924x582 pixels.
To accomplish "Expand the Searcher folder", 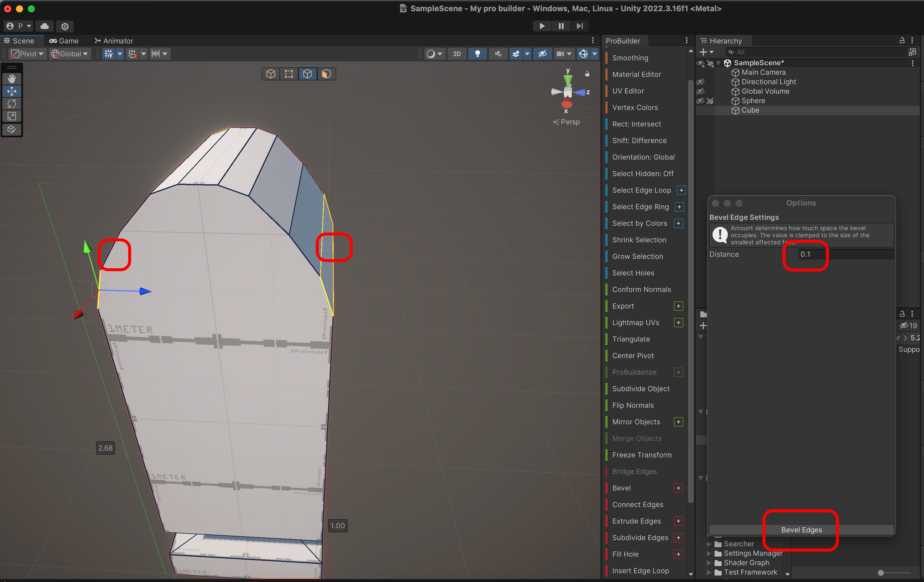I will tap(709, 544).
